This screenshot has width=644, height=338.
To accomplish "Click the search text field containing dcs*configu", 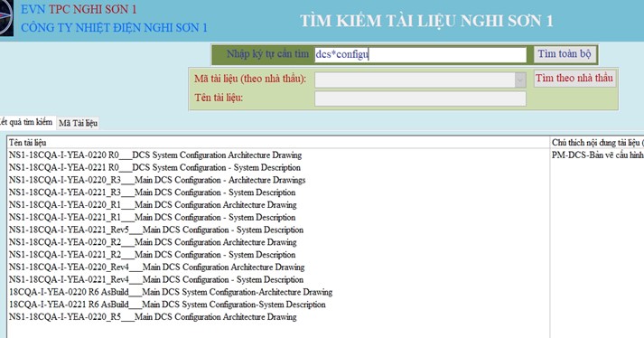I will point(420,54).
